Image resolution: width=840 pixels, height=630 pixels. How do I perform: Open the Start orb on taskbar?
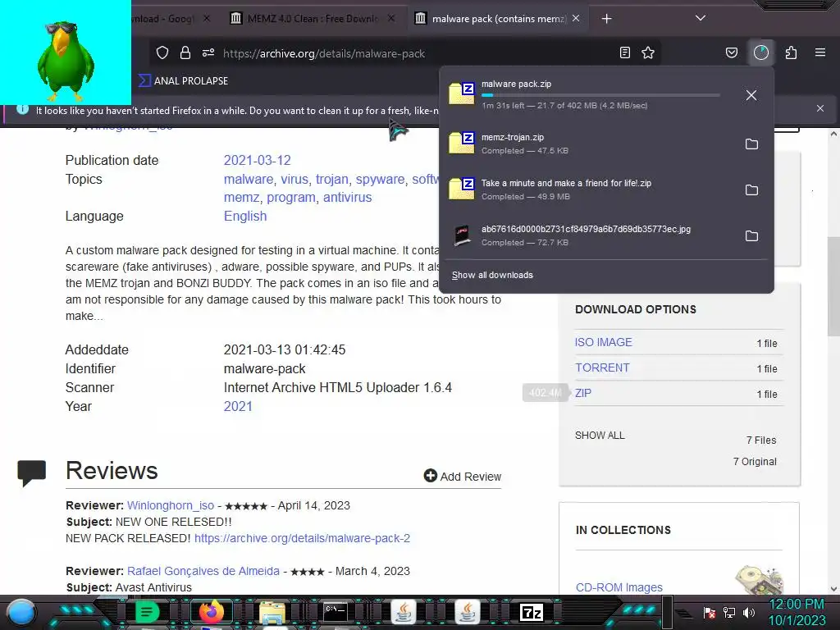21,612
